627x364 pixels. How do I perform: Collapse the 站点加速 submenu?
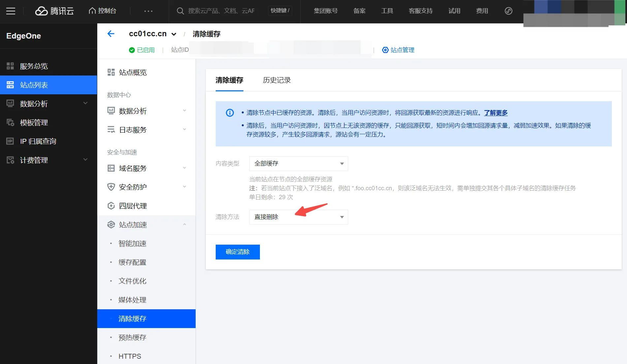146,225
